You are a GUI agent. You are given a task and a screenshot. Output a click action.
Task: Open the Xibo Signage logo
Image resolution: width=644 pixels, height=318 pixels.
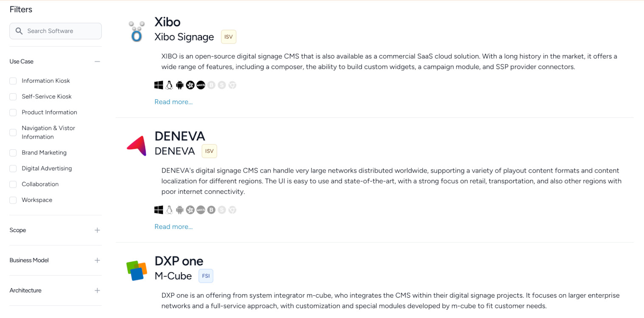136,30
